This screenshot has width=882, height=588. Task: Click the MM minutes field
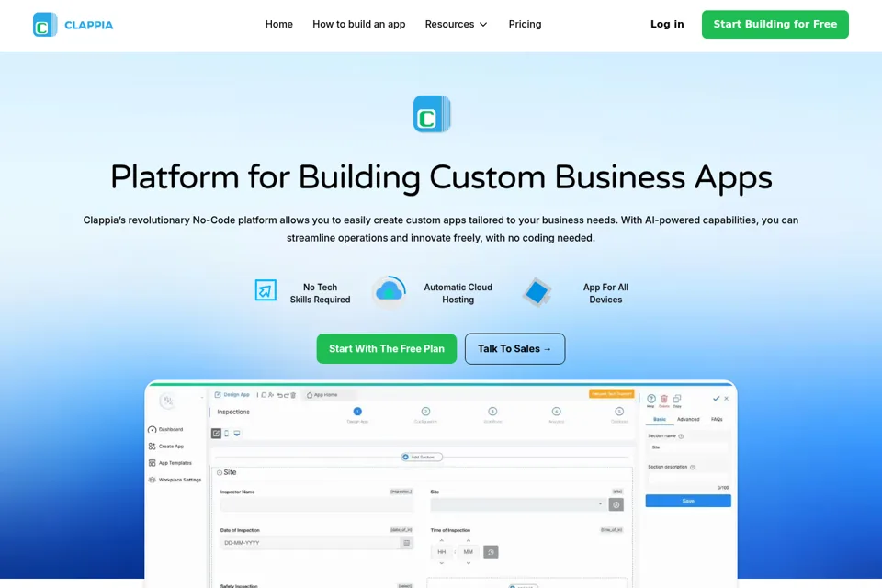pos(468,552)
